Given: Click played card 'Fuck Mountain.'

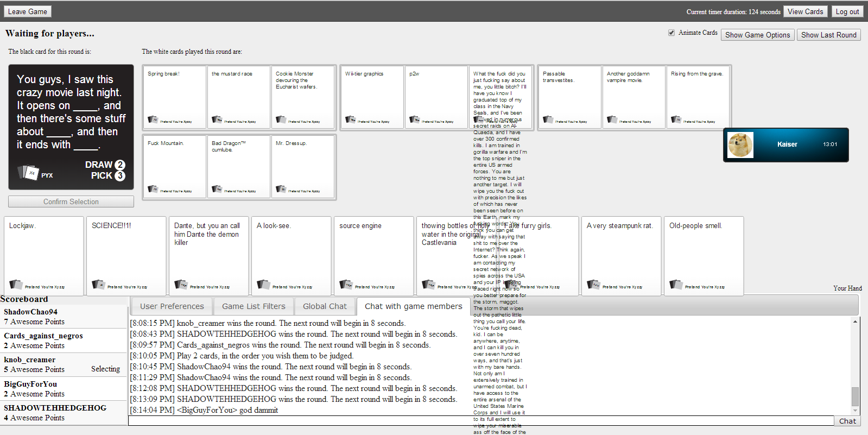Looking at the screenshot, I should tap(175, 167).
